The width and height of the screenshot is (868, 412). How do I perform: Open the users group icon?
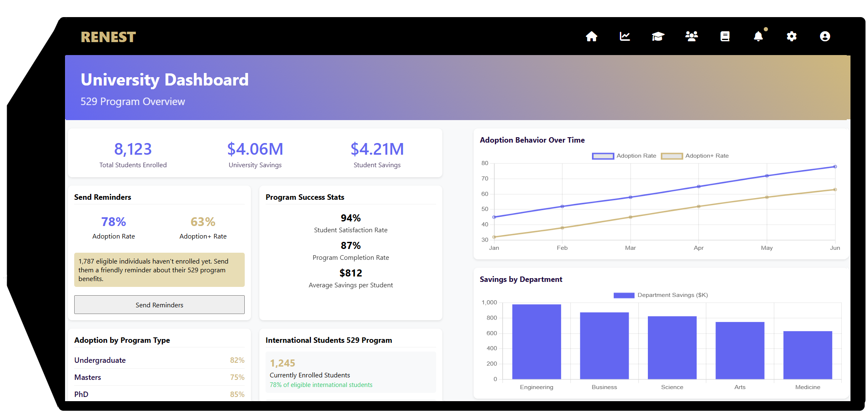[x=691, y=37]
